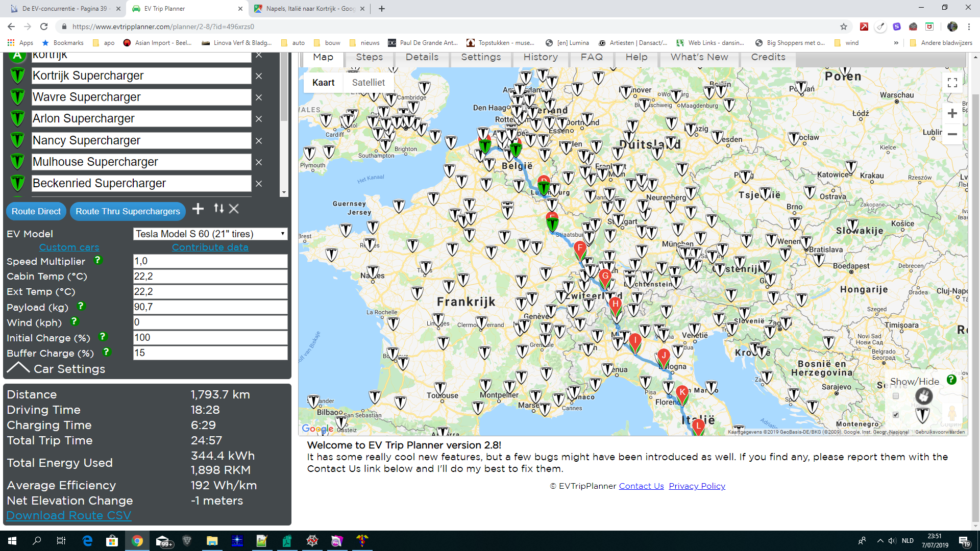Click Route Thru Superchargers button

click(x=128, y=211)
